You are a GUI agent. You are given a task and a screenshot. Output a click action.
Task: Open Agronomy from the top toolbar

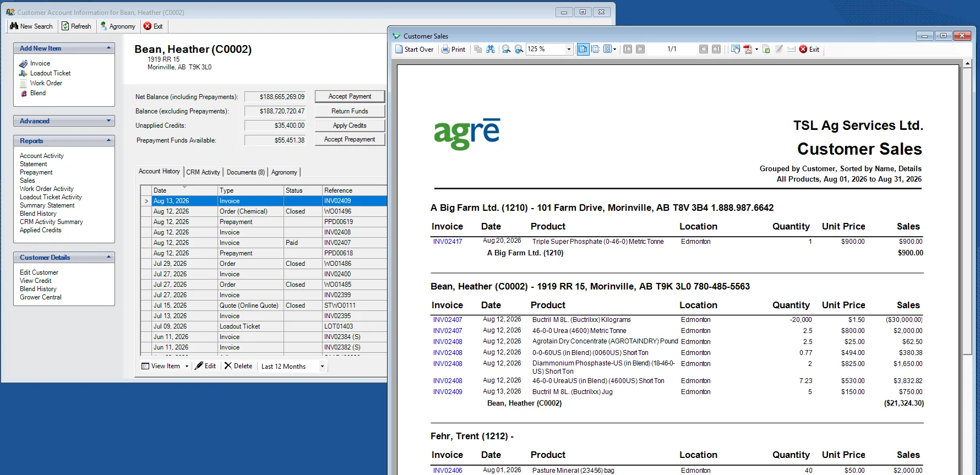tap(118, 26)
